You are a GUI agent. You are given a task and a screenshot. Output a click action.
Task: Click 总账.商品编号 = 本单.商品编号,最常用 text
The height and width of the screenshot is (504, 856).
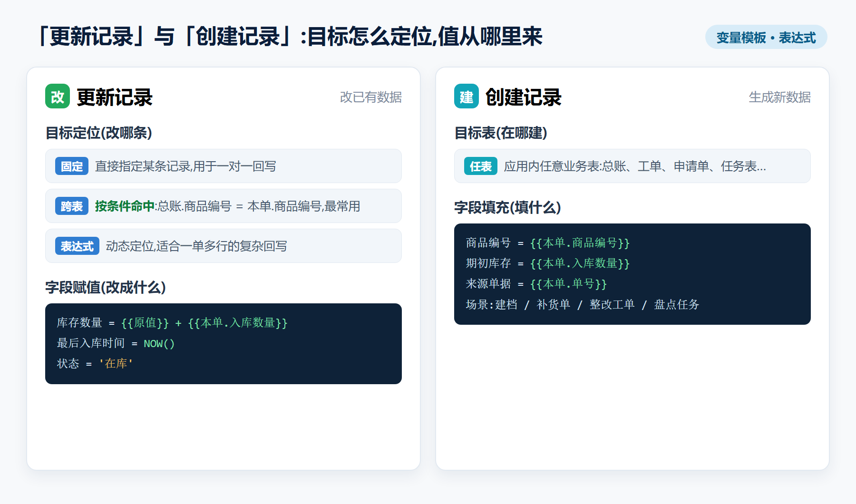tap(259, 206)
